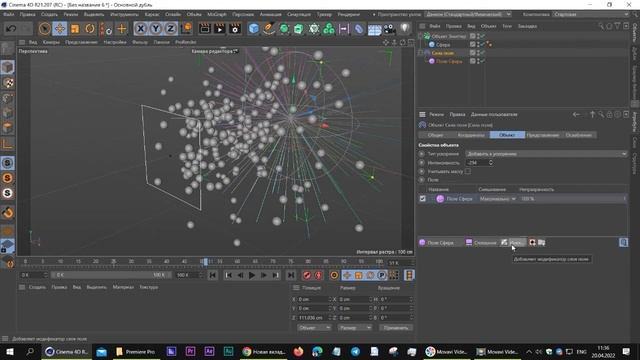The height and width of the screenshot is (360, 640).
Task: Activate the Scale tool
Action: point(75,29)
